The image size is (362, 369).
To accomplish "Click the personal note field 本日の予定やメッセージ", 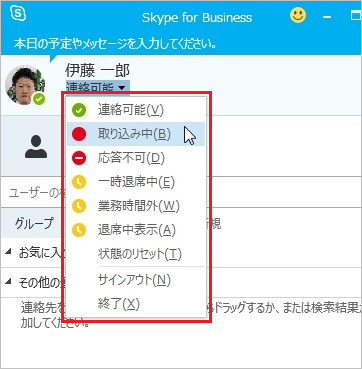I will pyautogui.click(x=115, y=44).
